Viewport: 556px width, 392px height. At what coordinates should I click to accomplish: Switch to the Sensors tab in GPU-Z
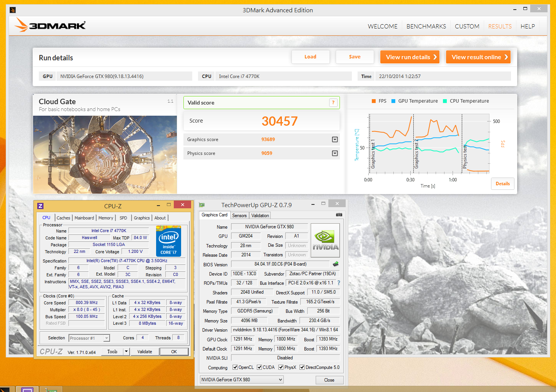pyautogui.click(x=239, y=216)
